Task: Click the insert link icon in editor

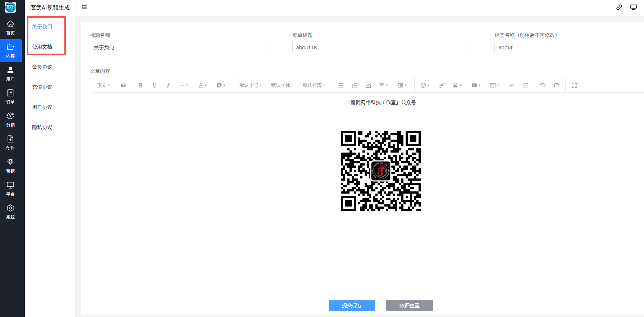Action: coord(442,85)
